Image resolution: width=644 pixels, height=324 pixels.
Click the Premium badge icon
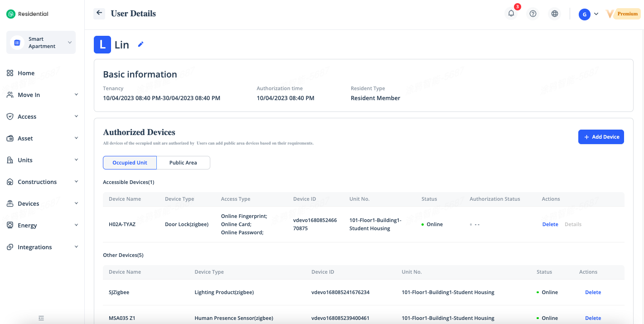point(623,14)
